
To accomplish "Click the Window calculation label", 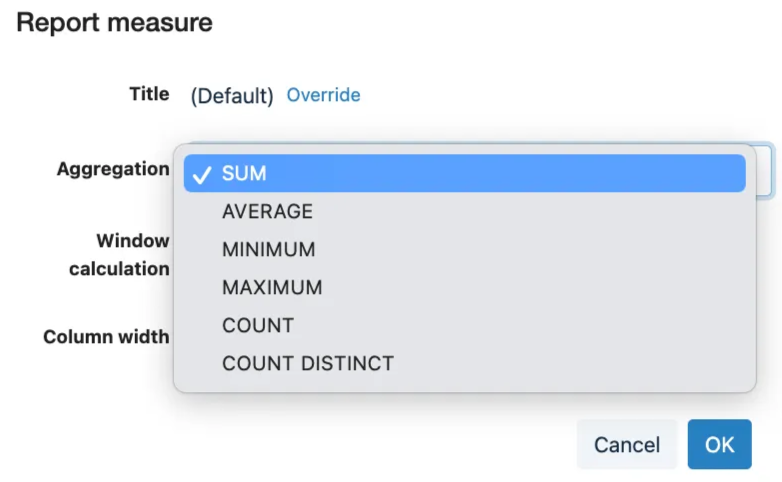I will (x=120, y=254).
